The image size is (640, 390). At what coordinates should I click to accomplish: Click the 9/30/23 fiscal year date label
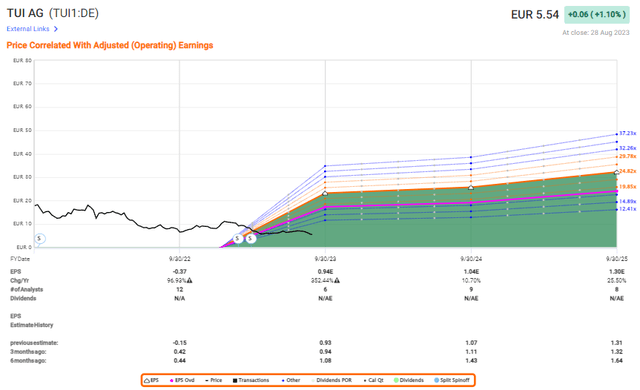(325, 259)
